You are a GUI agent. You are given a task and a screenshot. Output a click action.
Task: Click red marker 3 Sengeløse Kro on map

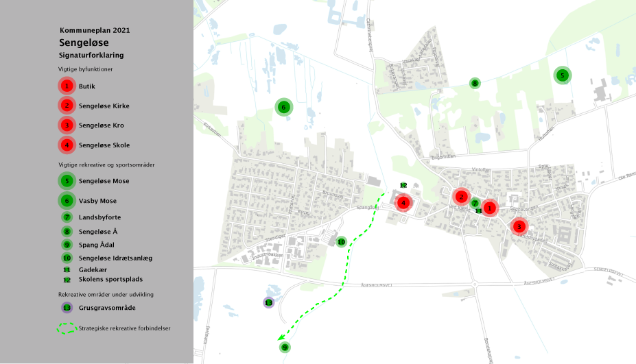(519, 226)
